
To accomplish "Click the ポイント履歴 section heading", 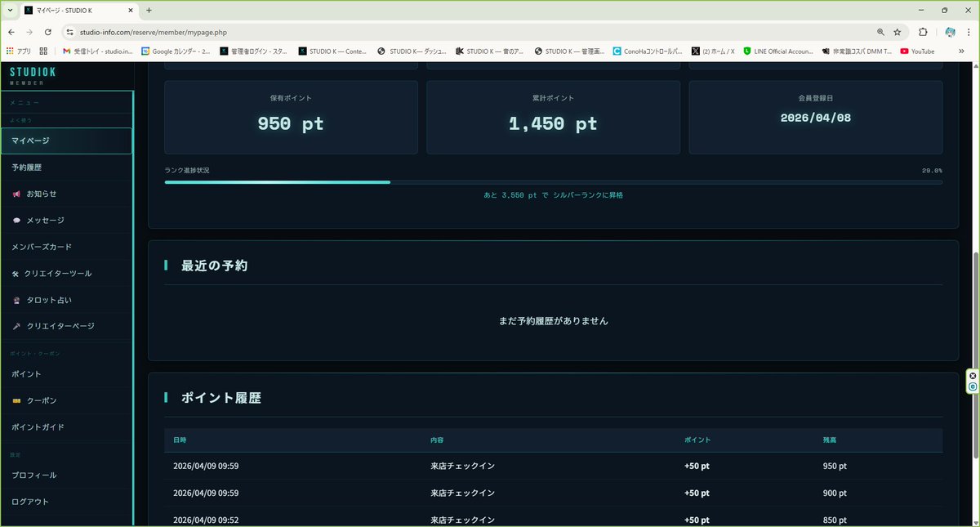I will pyautogui.click(x=220, y=398).
